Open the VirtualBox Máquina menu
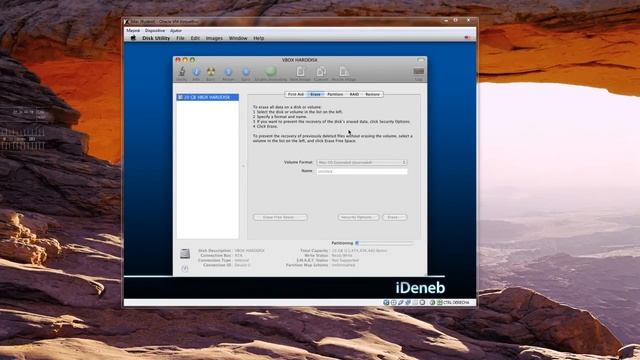 [x=133, y=31]
